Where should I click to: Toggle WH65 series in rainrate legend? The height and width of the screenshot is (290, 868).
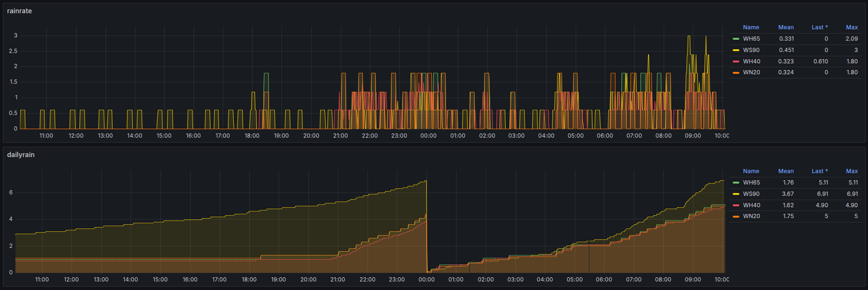click(751, 39)
